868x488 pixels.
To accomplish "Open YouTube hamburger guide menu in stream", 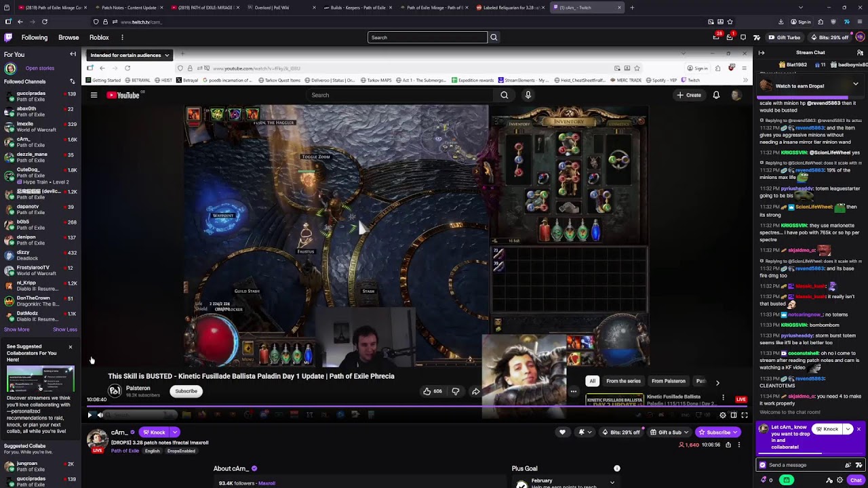I will click(94, 95).
